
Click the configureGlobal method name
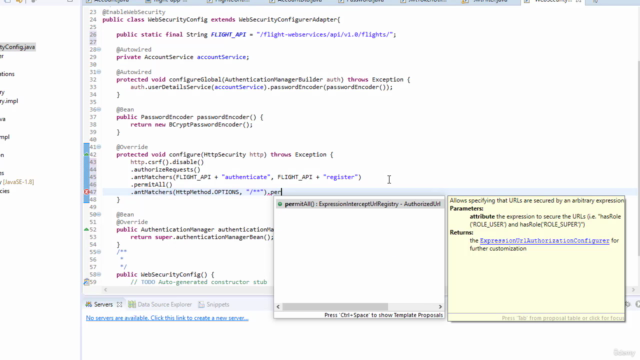click(x=195, y=80)
